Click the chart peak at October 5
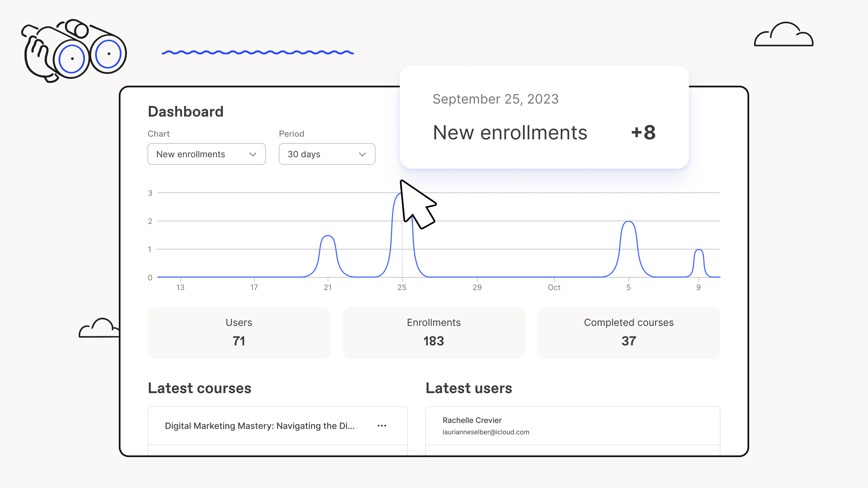Image resolution: width=868 pixels, height=488 pixels. pyautogui.click(x=628, y=221)
